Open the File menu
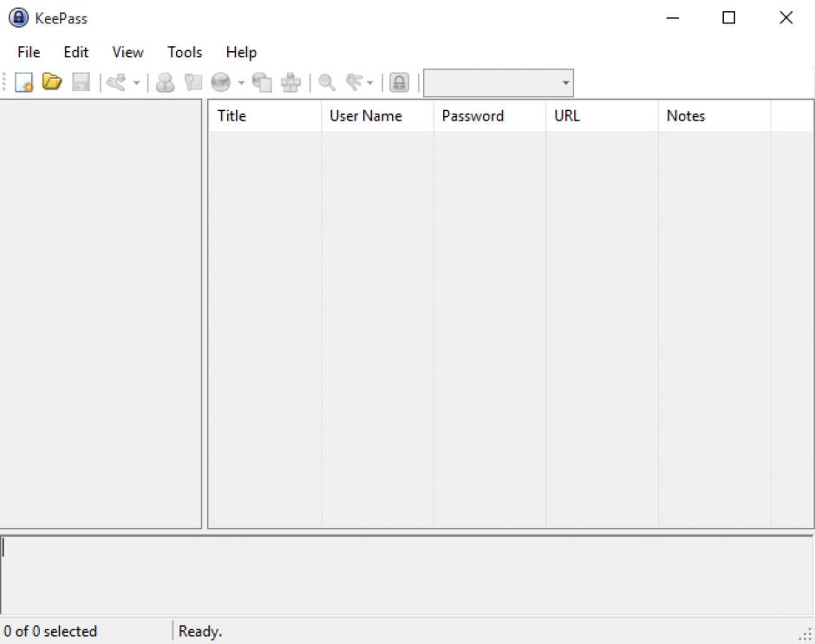Image resolution: width=815 pixels, height=644 pixels. pos(29,52)
